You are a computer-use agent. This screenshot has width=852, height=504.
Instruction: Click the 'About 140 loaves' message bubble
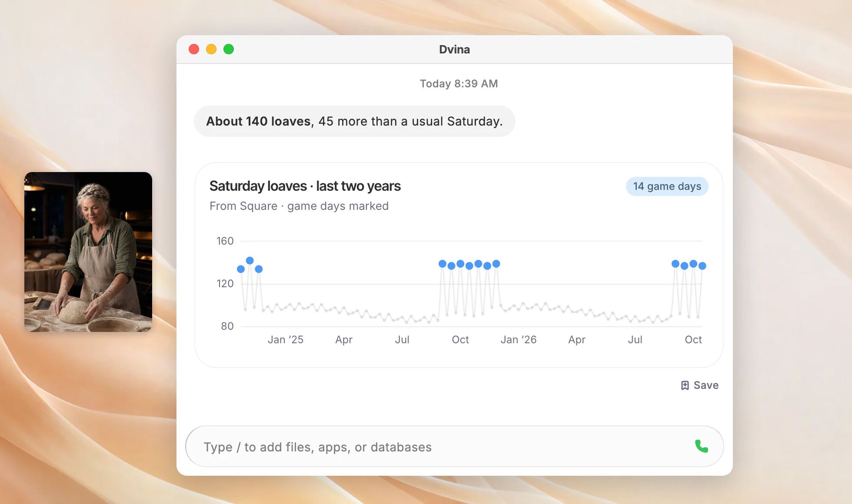(354, 121)
